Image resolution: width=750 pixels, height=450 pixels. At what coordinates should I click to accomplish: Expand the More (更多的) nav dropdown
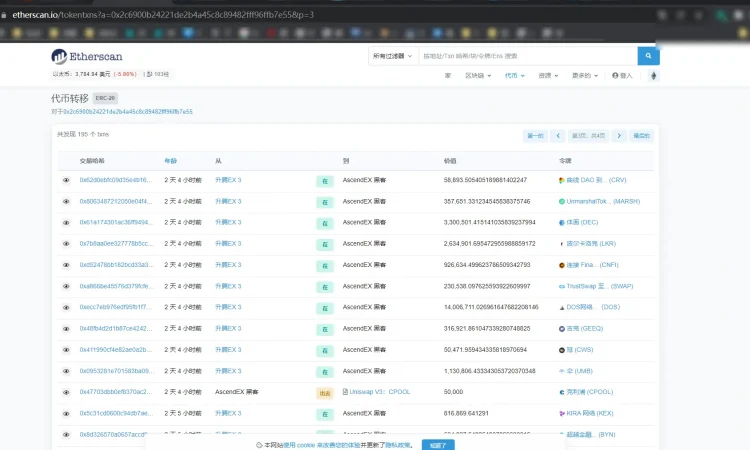(x=585, y=76)
